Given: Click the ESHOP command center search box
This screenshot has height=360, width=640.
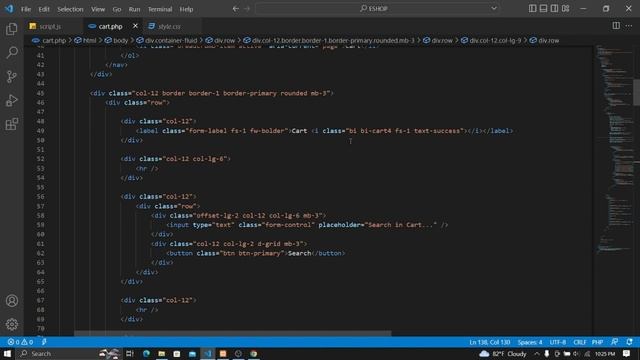Looking at the screenshot, I should pyautogui.click(x=377, y=9).
